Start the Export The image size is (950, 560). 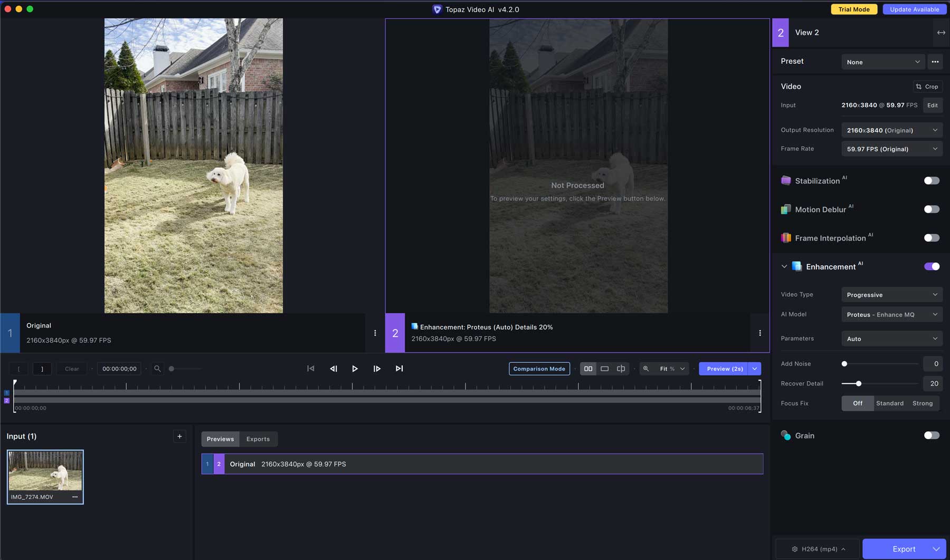pyautogui.click(x=900, y=548)
